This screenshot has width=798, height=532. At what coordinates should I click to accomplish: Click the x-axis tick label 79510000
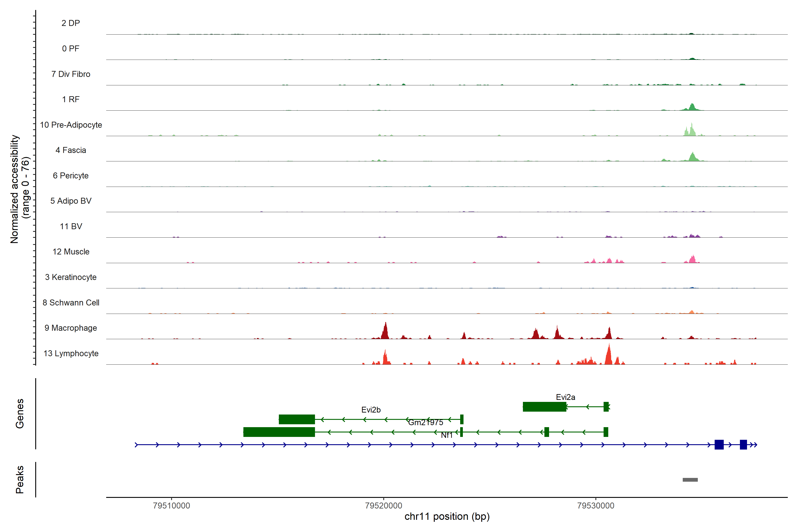(x=171, y=506)
